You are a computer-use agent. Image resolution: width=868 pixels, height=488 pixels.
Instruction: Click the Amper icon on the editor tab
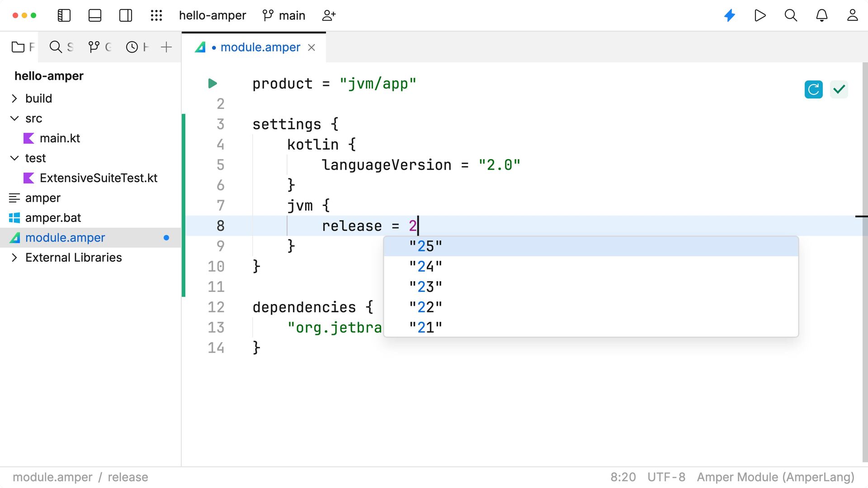[x=200, y=47]
